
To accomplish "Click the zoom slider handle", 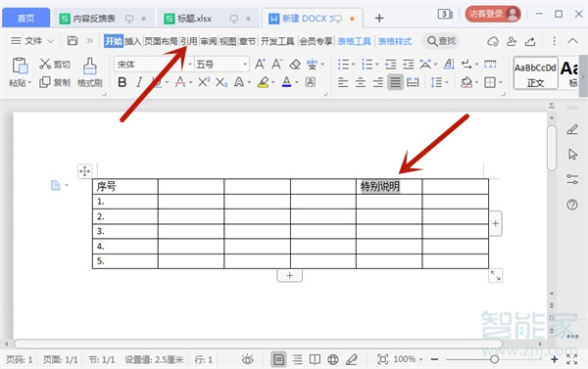I will pos(494,359).
